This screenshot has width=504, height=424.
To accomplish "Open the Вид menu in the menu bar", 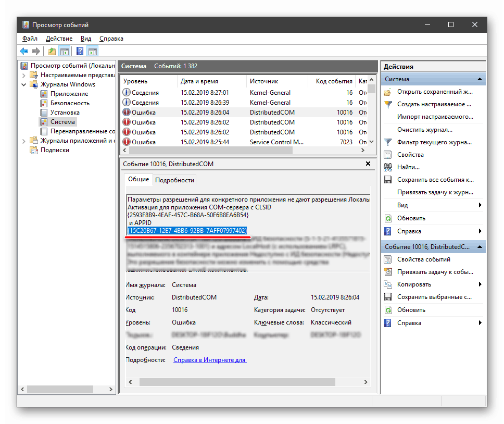I will point(86,39).
